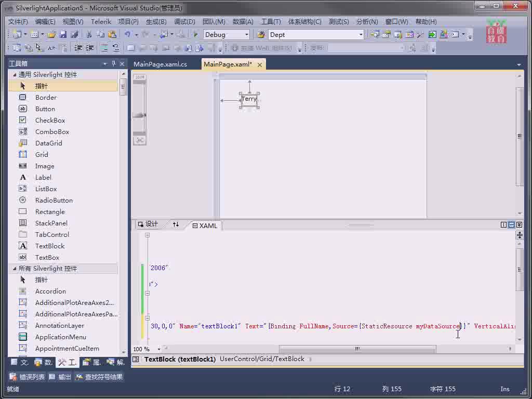Open the 调试(D) menu
The width and height of the screenshot is (532, 399).
click(184, 22)
